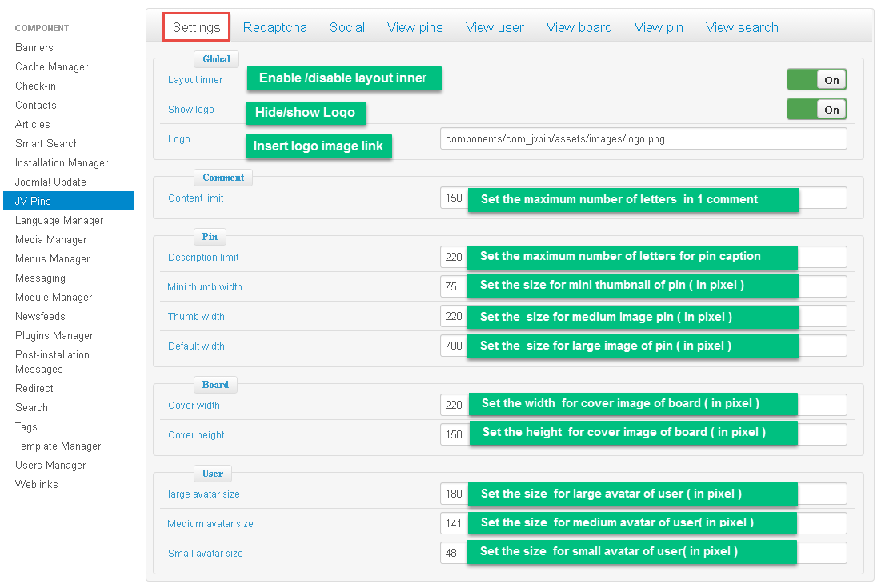Select JV Pins in the sidebar
Image resolution: width=885 pixels, height=588 pixels.
coord(33,201)
